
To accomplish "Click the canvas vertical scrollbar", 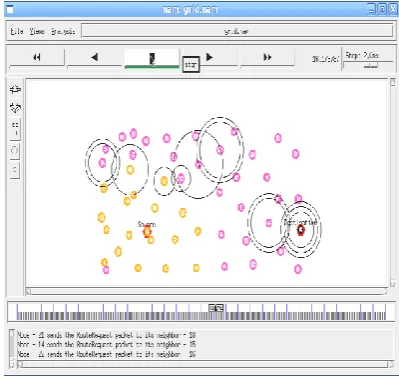I will (x=393, y=182).
